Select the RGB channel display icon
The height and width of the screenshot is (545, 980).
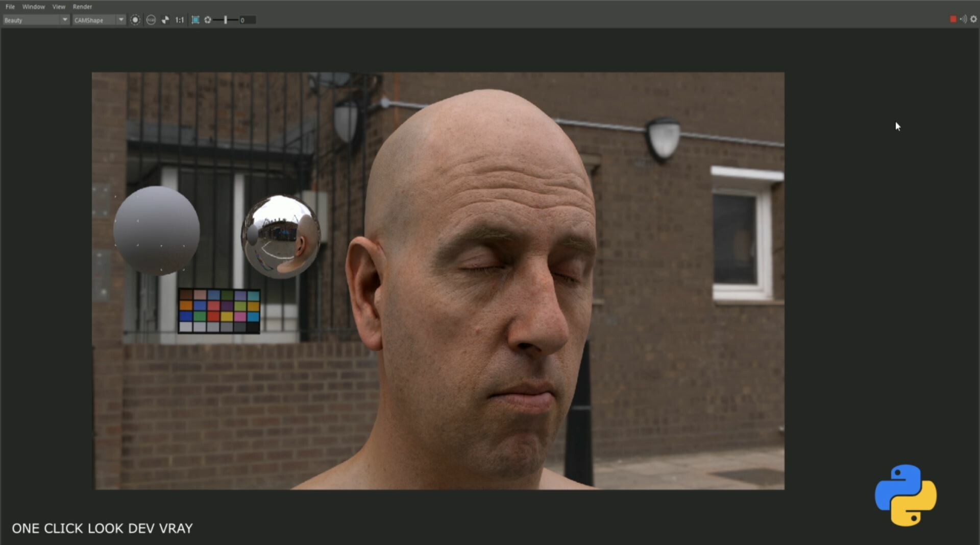click(151, 20)
